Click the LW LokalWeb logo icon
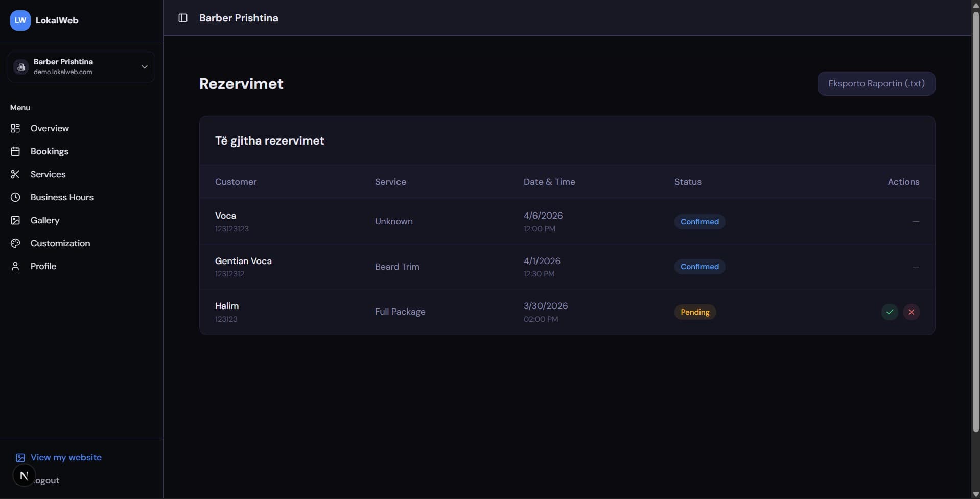 (20, 20)
